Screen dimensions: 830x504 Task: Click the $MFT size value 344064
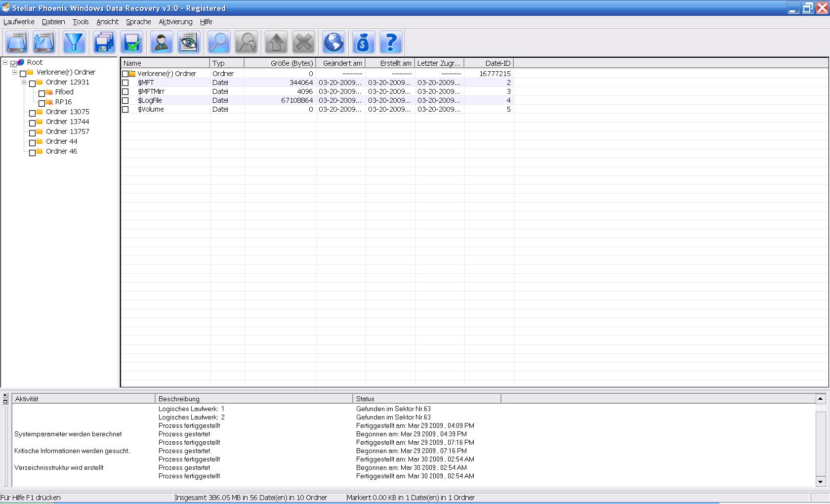click(x=301, y=83)
